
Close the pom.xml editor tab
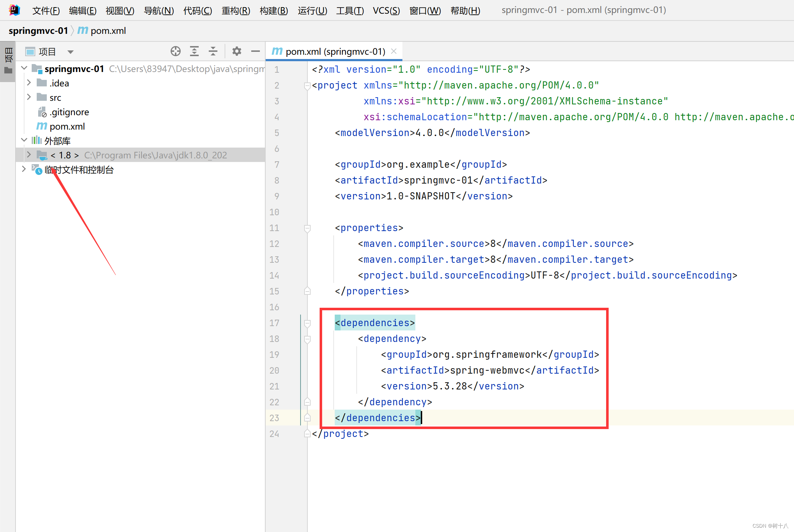[394, 51]
